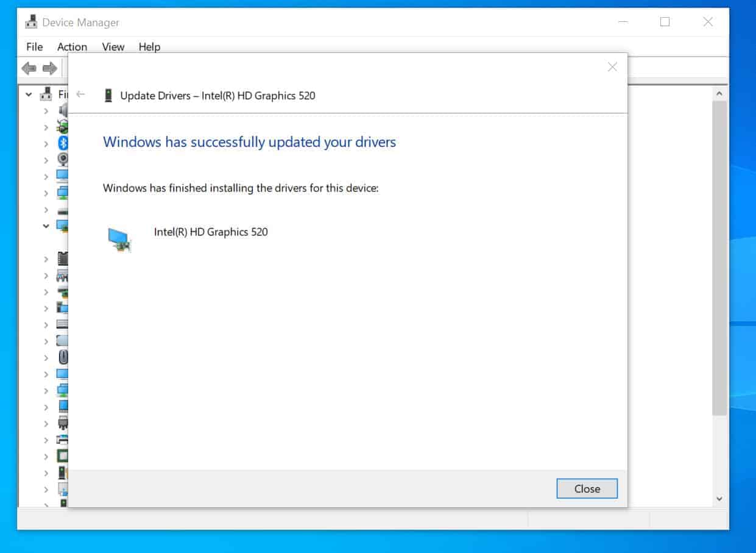Close the Device Manager window
This screenshot has height=553, width=756.
click(708, 22)
